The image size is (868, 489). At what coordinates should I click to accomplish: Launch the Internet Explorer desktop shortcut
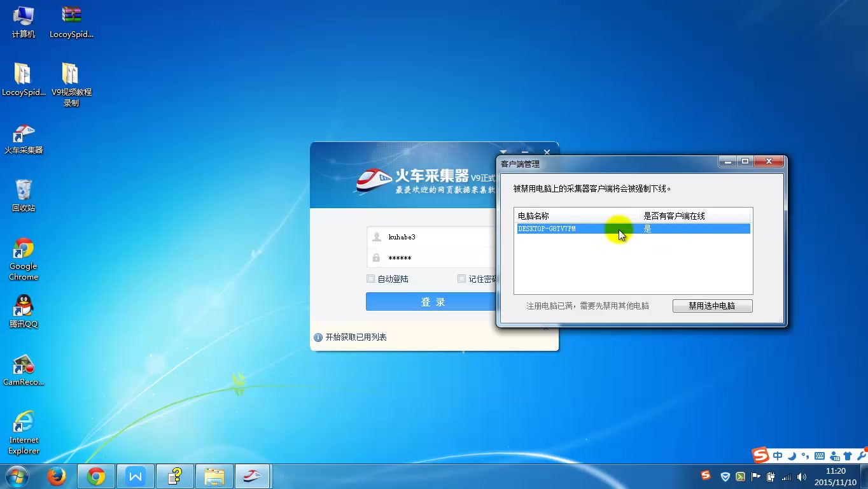24,432
